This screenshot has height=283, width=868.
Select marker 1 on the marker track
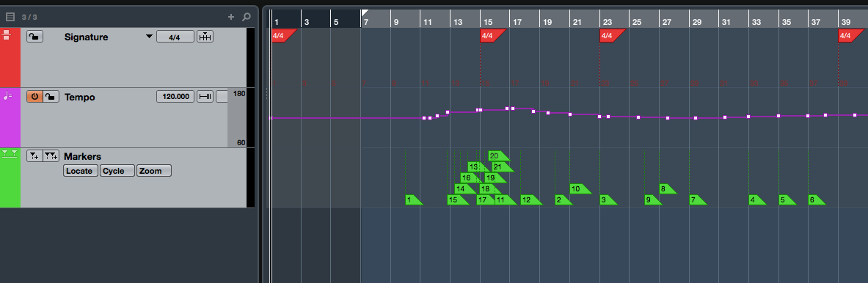[x=412, y=199]
